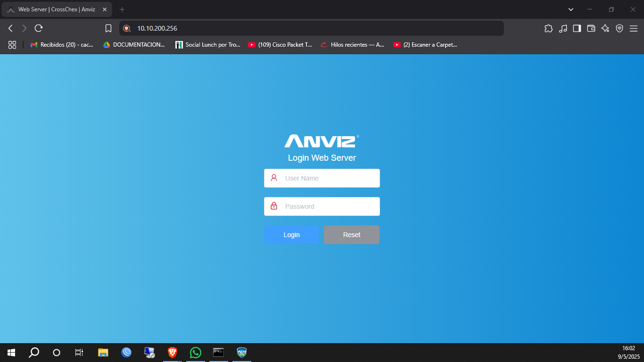The image size is (644, 362).
Task: Click the browser forward arrow
Action: pos(25,28)
